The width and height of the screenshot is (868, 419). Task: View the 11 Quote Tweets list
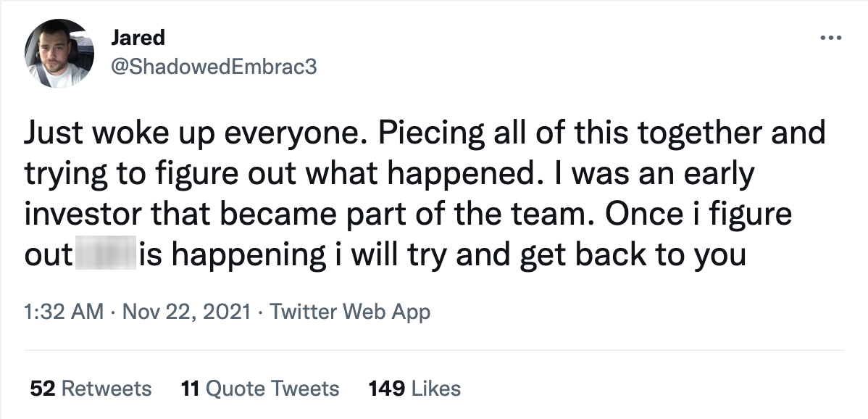pyautogui.click(x=260, y=389)
